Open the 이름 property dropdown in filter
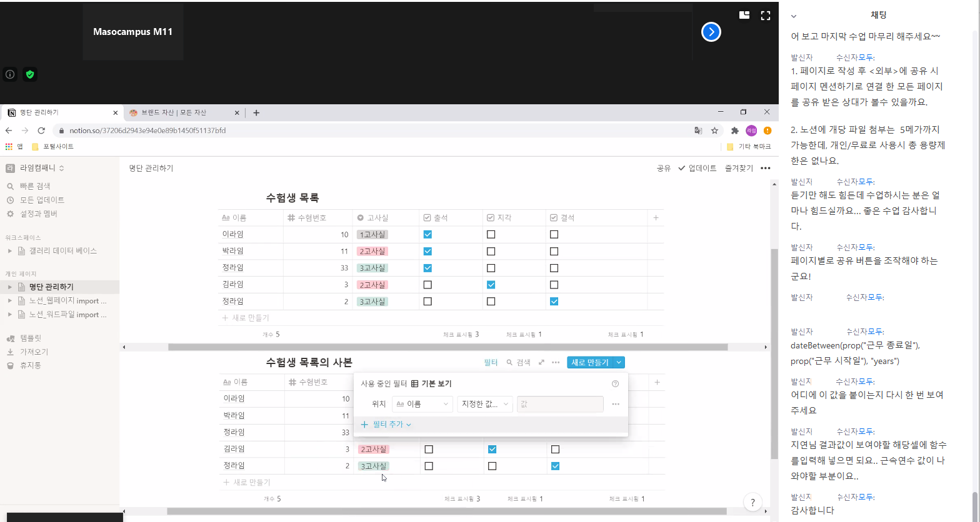This screenshot has width=980, height=522. pyautogui.click(x=422, y=404)
